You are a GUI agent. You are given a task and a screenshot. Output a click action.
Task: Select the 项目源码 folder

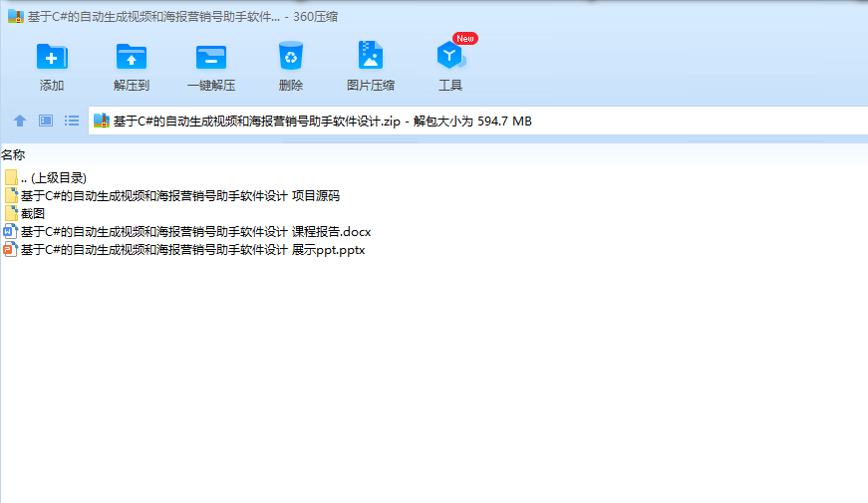point(171,196)
